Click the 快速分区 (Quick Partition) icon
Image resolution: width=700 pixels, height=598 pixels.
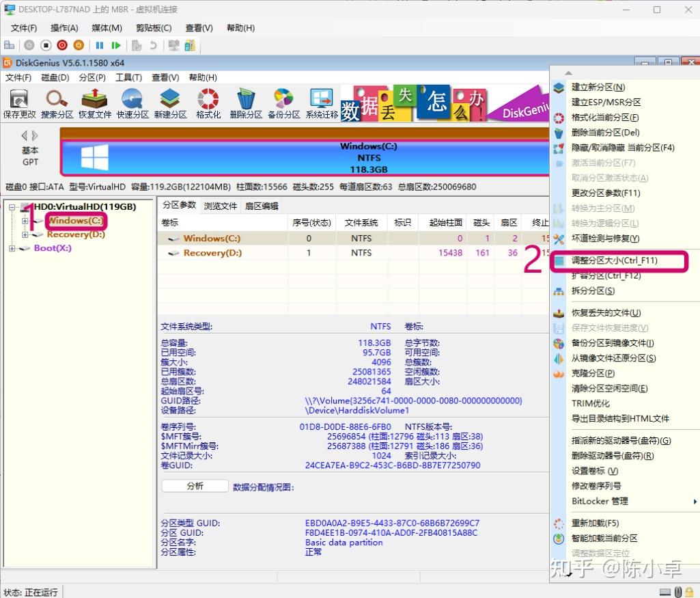pos(132,103)
